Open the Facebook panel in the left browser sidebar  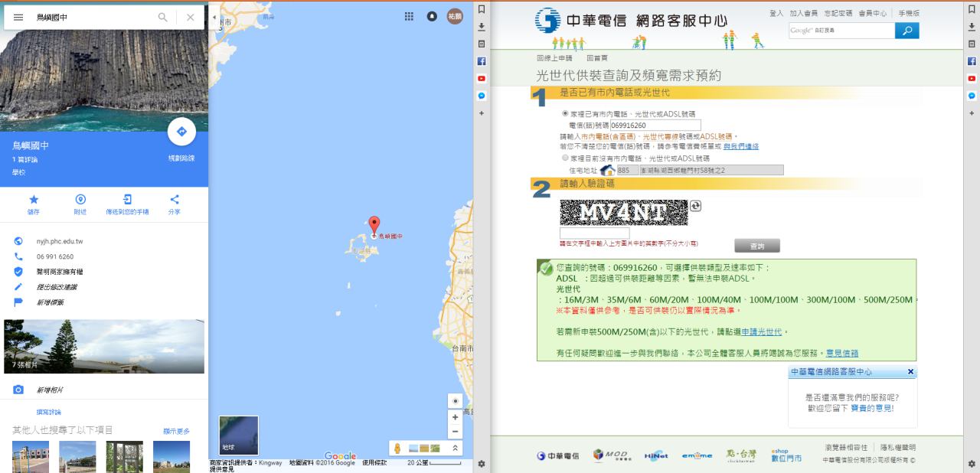482,60
